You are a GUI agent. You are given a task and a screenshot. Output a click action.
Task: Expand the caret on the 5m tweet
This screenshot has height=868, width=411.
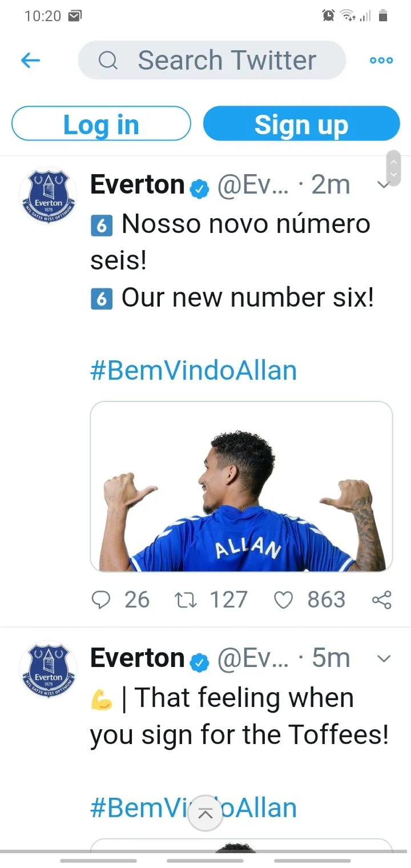pos(384,658)
